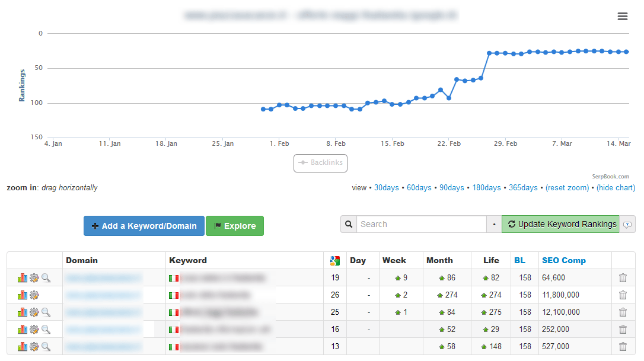Delete the row with SEO Comp 11,800,000
Viewport: 644px width, 361px height.
623,295
